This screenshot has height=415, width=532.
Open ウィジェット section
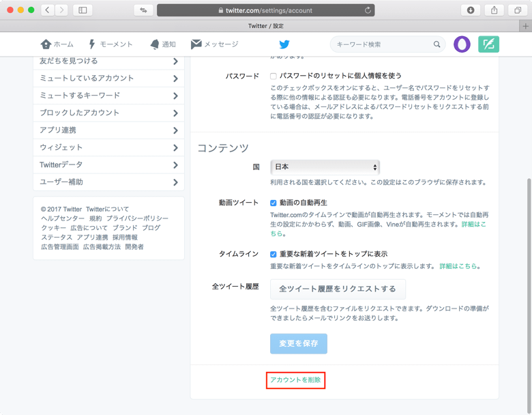click(108, 147)
